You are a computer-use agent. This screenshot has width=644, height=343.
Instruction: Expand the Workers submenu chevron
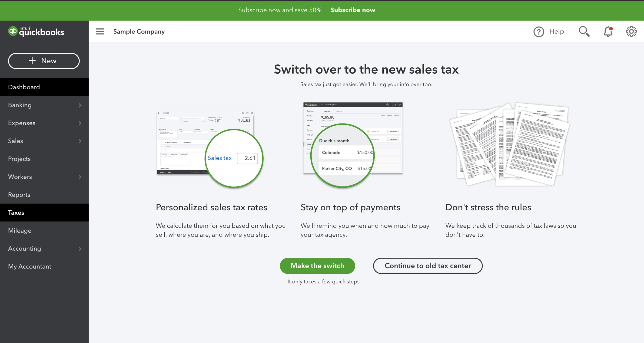coord(80,177)
